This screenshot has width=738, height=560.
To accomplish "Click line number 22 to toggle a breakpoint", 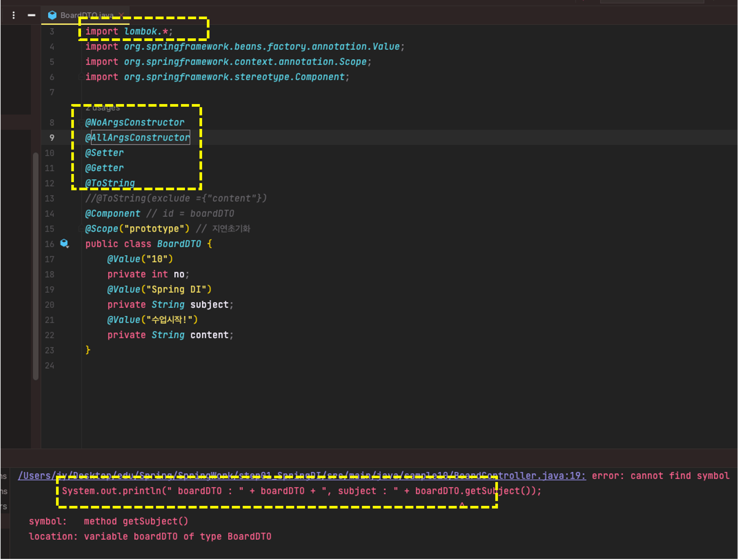I will pyautogui.click(x=49, y=335).
